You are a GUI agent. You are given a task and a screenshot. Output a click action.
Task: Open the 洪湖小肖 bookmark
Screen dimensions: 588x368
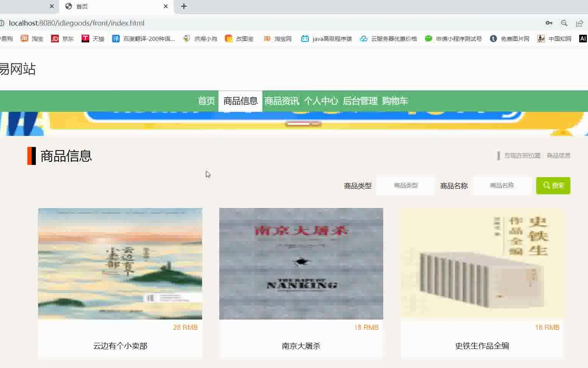[200, 39]
